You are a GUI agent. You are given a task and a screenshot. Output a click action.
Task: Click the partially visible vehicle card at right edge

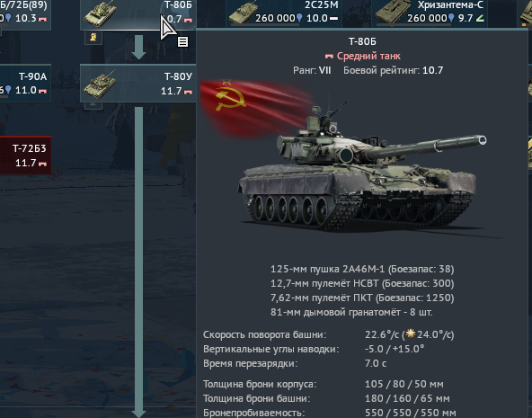coord(525,13)
